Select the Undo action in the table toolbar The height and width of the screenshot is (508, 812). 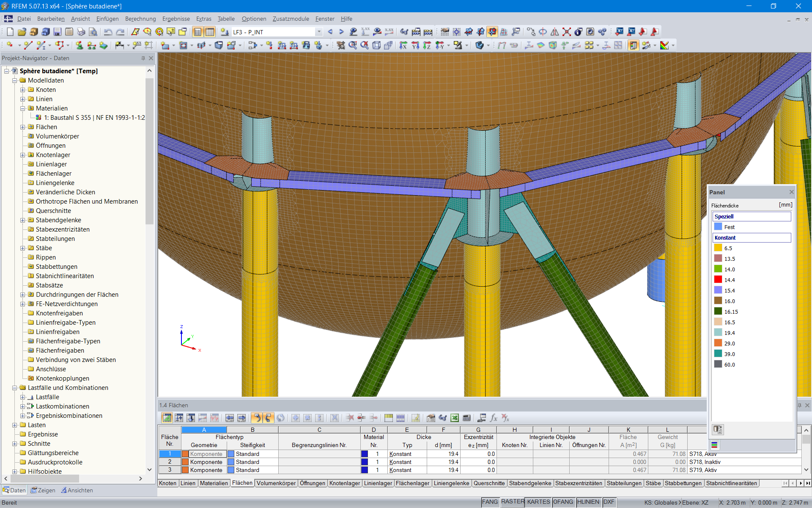click(x=256, y=418)
